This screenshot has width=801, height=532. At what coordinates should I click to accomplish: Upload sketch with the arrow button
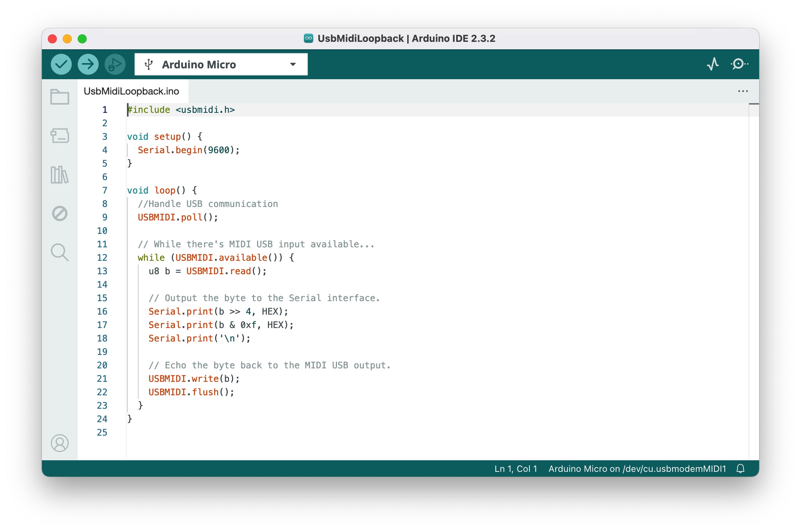tap(88, 64)
